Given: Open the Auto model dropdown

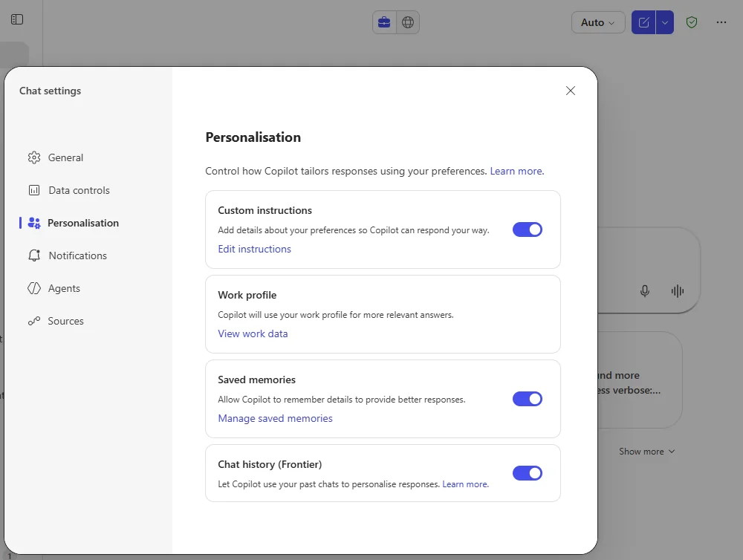Looking at the screenshot, I should pyautogui.click(x=598, y=22).
